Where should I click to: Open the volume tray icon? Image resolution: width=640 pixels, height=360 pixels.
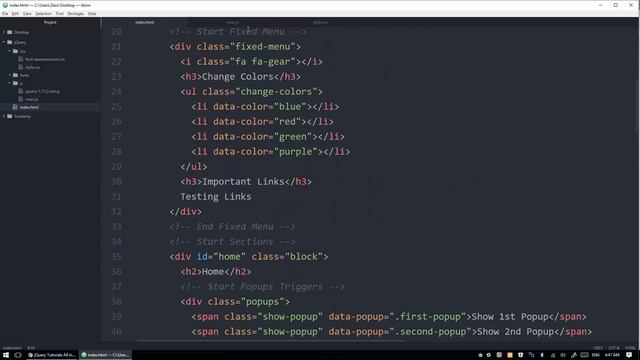click(563, 355)
